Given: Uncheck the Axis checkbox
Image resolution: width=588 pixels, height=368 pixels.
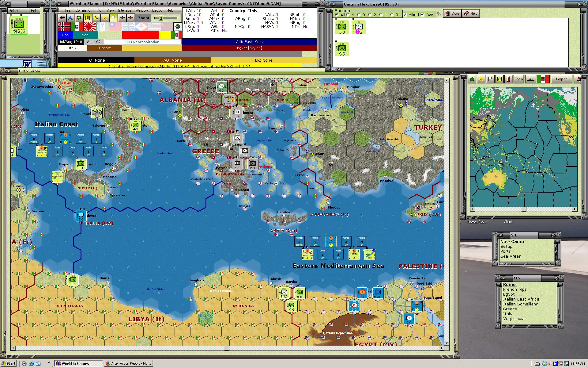Looking at the screenshot, I should coord(423,14).
